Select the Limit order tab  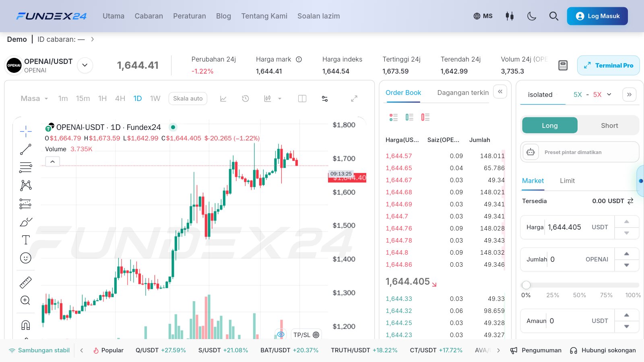pos(567,181)
